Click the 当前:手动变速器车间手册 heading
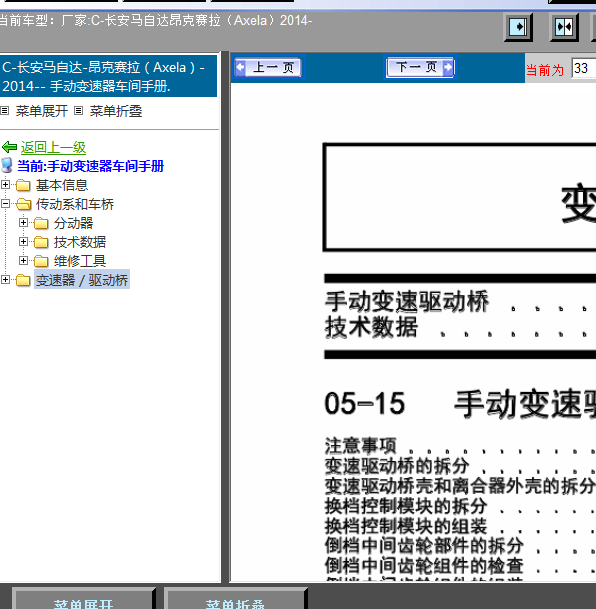 [x=90, y=166]
